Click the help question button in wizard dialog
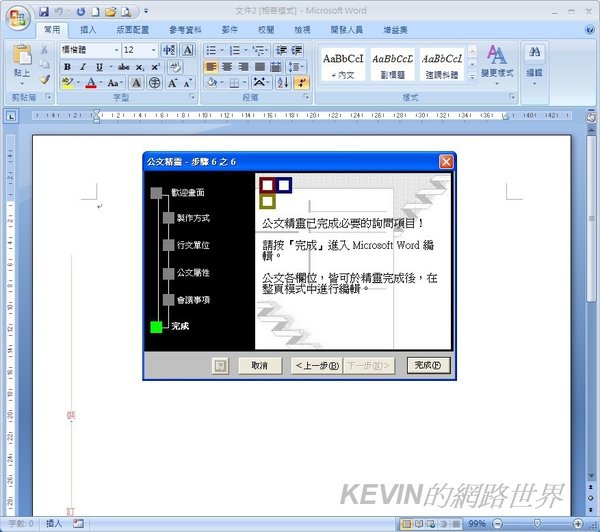Image resolution: width=600 pixels, height=532 pixels. pos(220,366)
